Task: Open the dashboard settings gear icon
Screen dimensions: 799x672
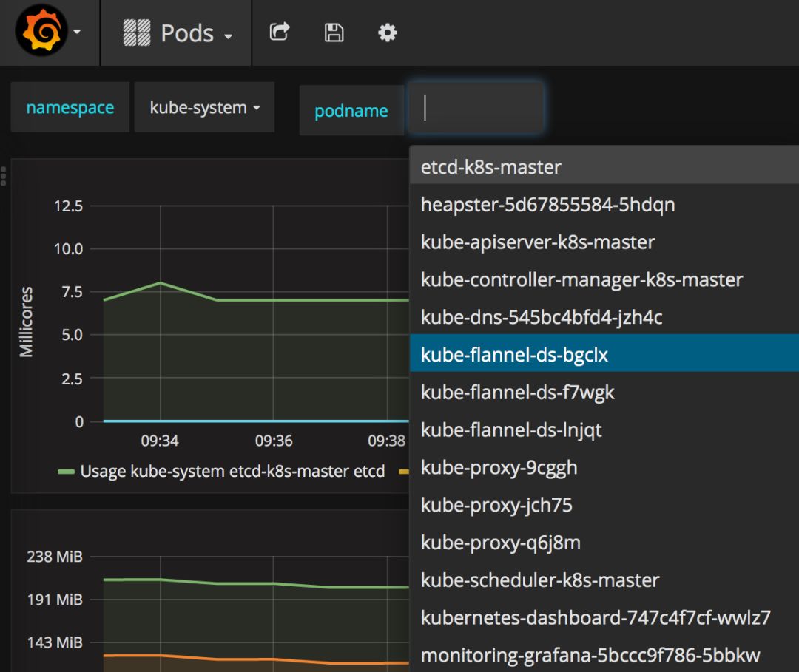Action: [387, 33]
